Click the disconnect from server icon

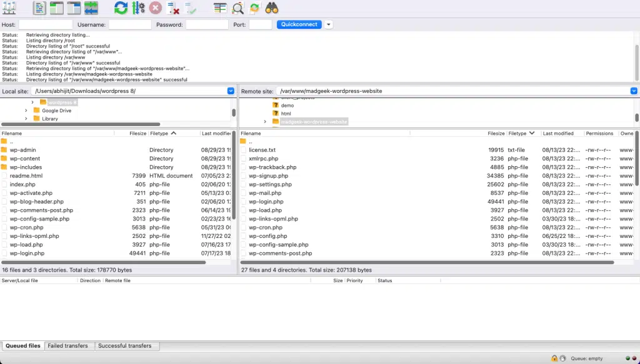pyautogui.click(x=174, y=8)
